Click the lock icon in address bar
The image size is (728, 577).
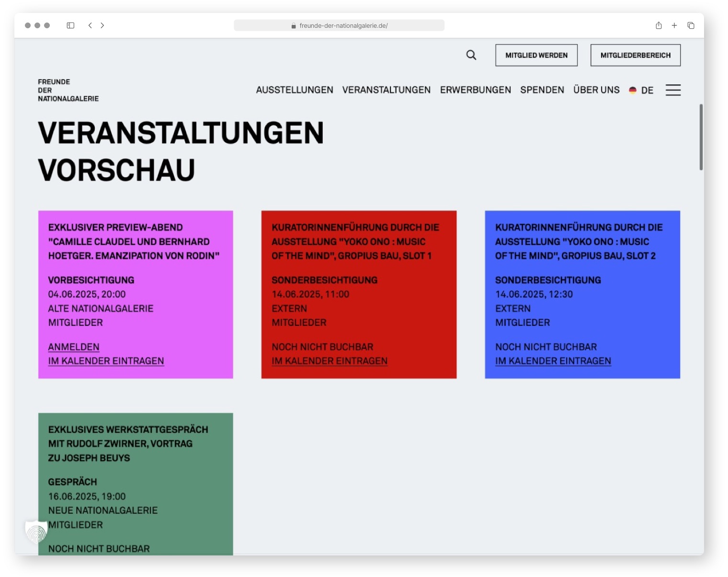pyautogui.click(x=294, y=26)
